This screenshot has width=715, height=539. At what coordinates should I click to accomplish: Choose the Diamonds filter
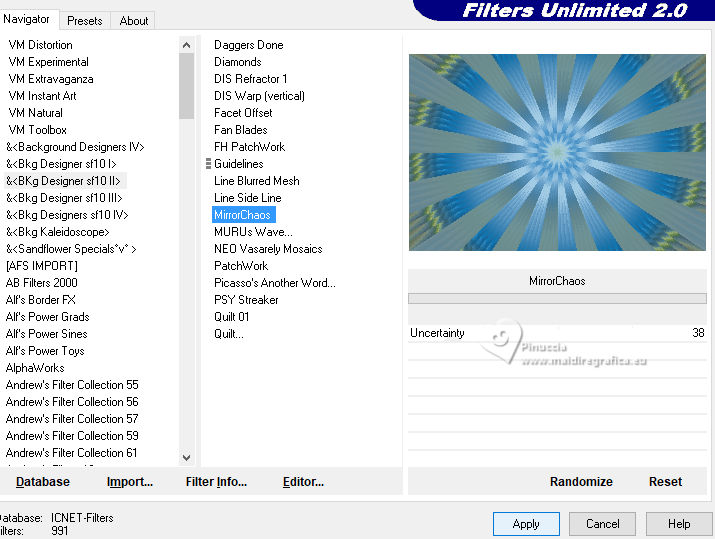pos(238,62)
